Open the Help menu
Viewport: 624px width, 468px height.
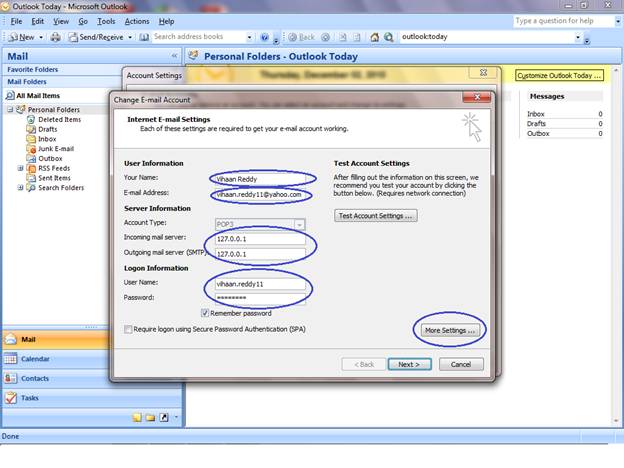[x=166, y=21]
